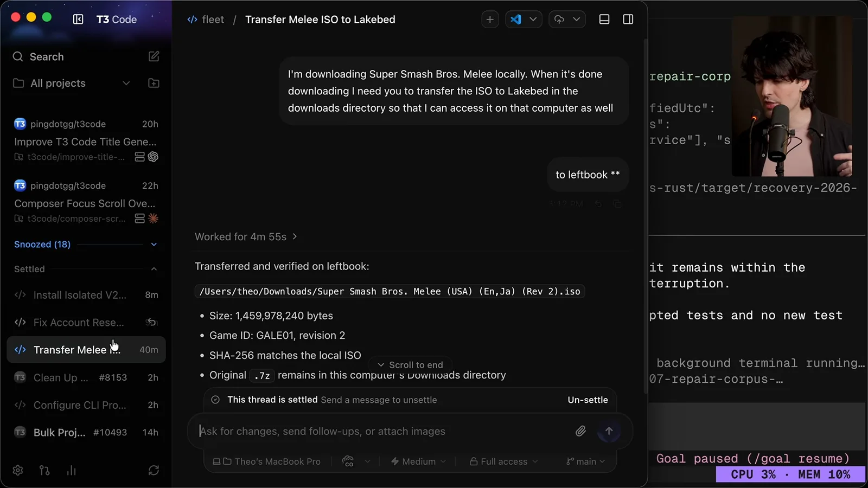Send message with the up arrow button
Viewport: 868px width, 488px height.
609,431
